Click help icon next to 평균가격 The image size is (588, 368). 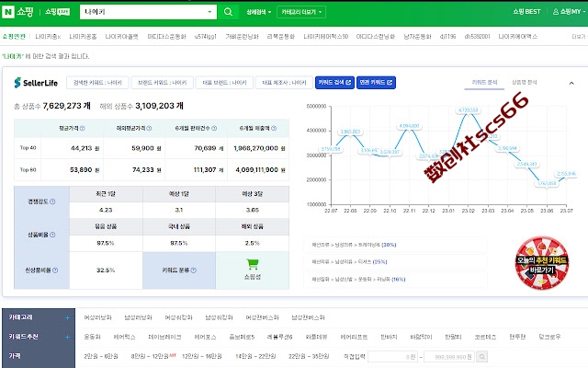tap(83, 129)
